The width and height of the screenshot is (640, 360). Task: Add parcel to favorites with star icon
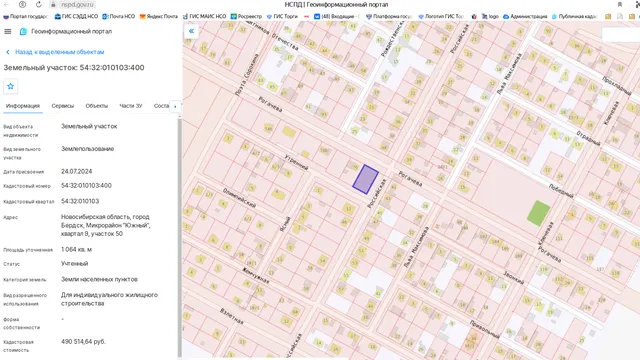(11, 86)
